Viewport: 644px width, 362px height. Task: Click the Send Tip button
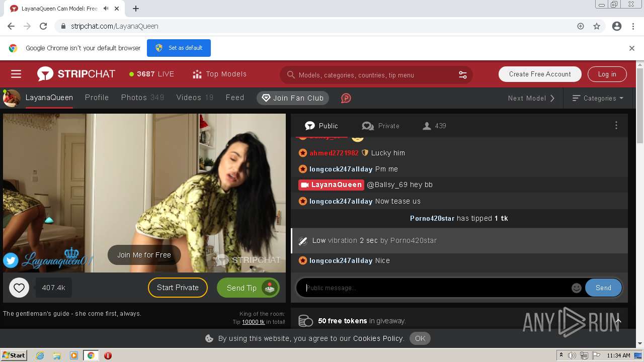(248, 288)
